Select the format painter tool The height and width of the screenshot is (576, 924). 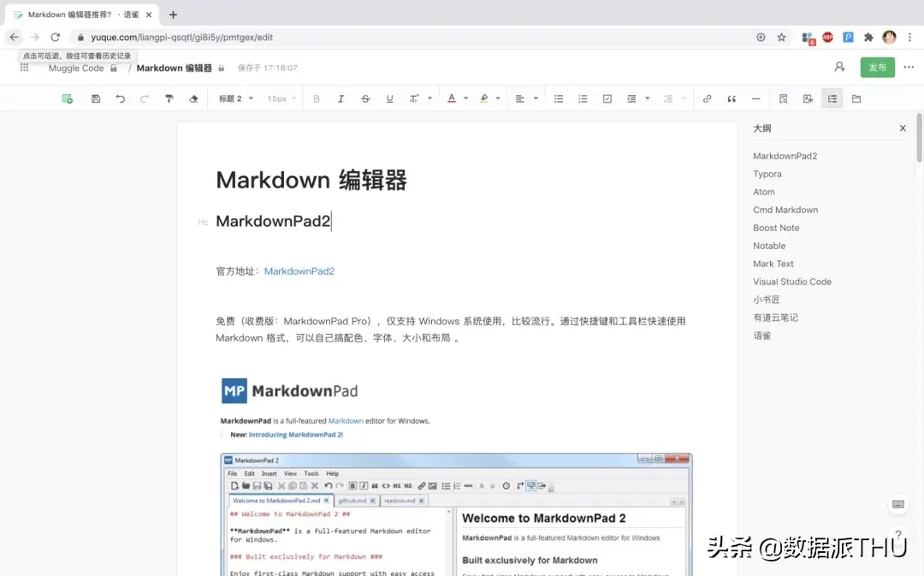click(x=169, y=98)
